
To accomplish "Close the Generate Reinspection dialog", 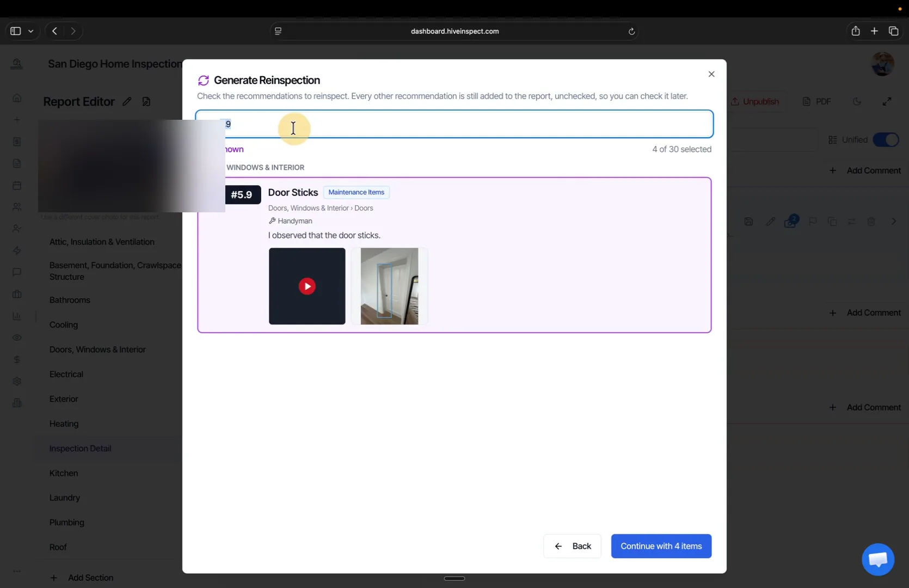I will (711, 74).
